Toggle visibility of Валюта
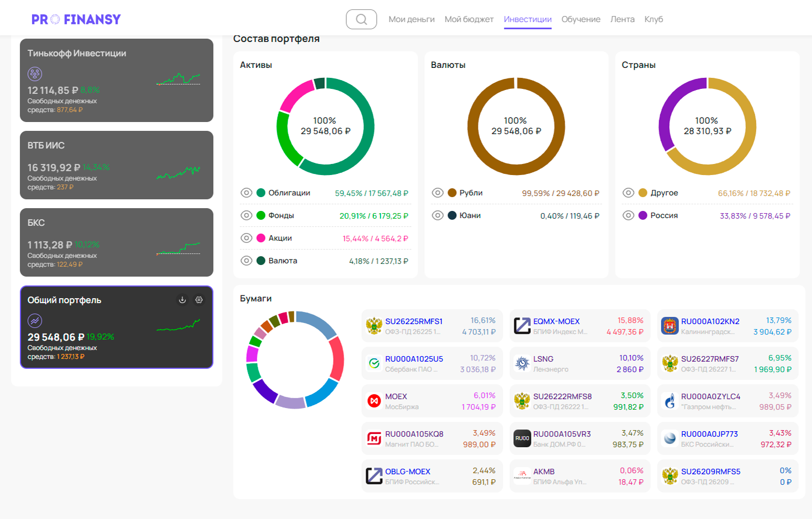Screen dimensions: 812x519 click(246, 261)
